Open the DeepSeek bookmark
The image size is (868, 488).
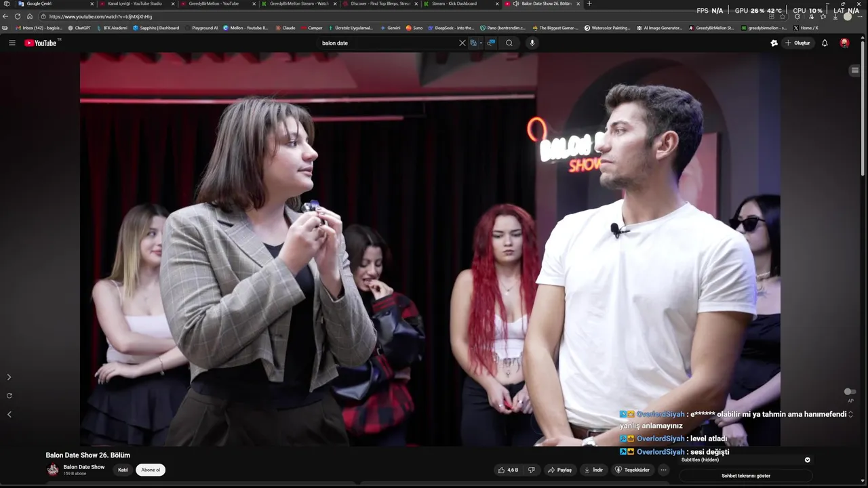451,28
